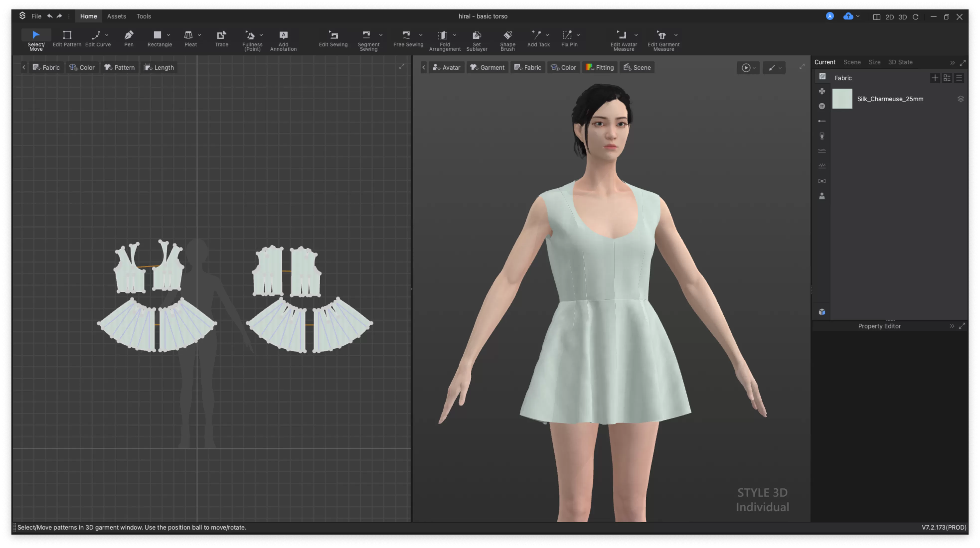The image size is (980, 548).
Task: Expand the Rectangle tool dropdown
Action: pyautogui.click(x=169, y=35)
